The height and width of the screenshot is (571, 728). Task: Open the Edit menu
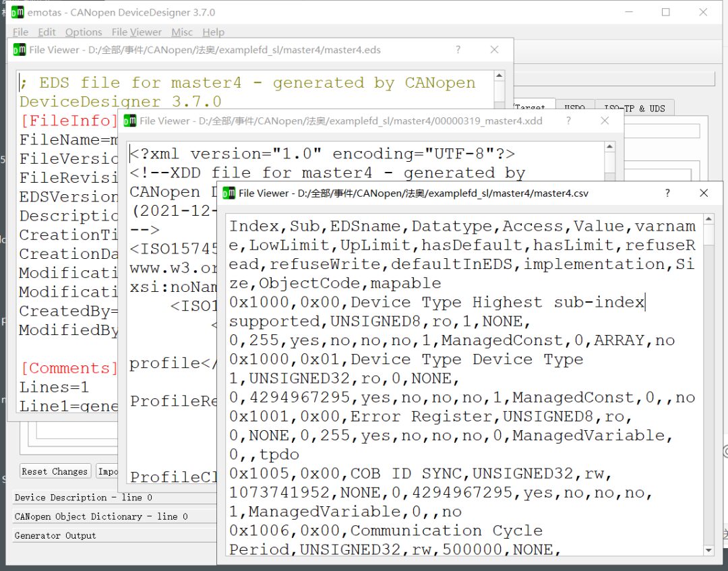click(47, 32)
